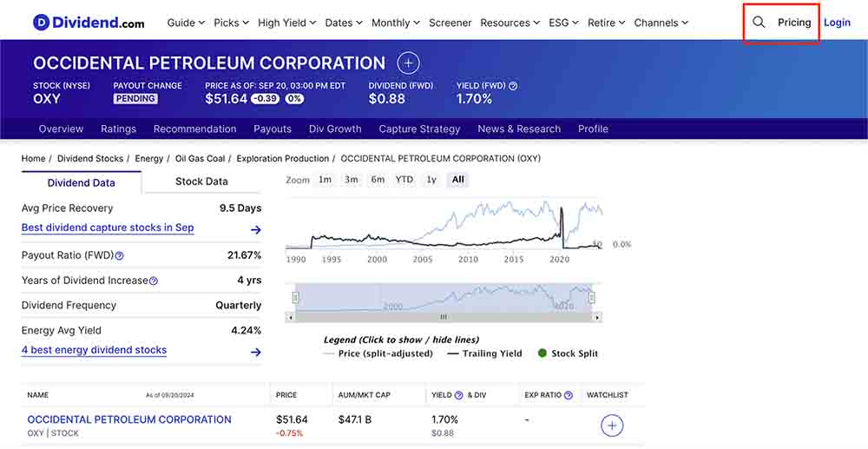Click the chart range navigator scrollbar handle
Screen dimensions: 868x449
[444, 318]
